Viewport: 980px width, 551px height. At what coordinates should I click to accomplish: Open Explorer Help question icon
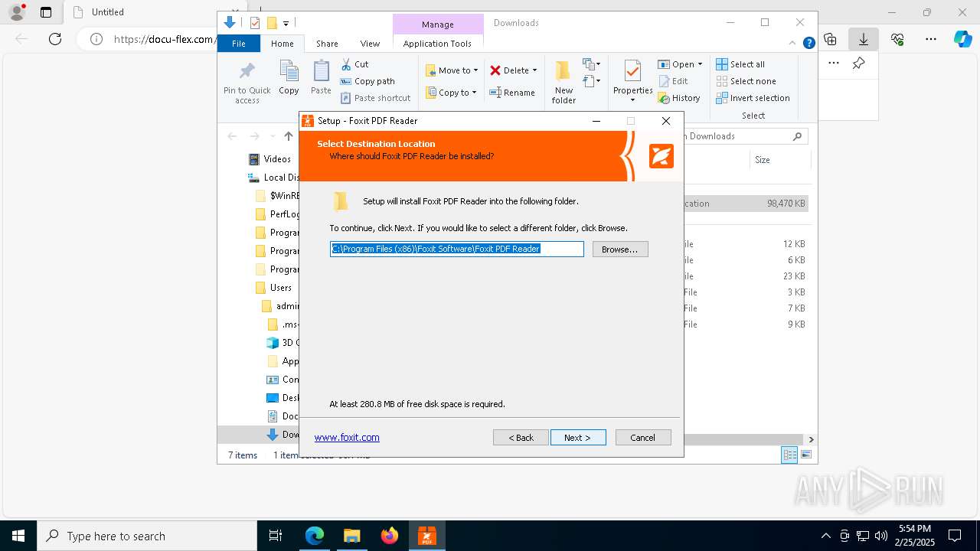[x=808, y=44]
